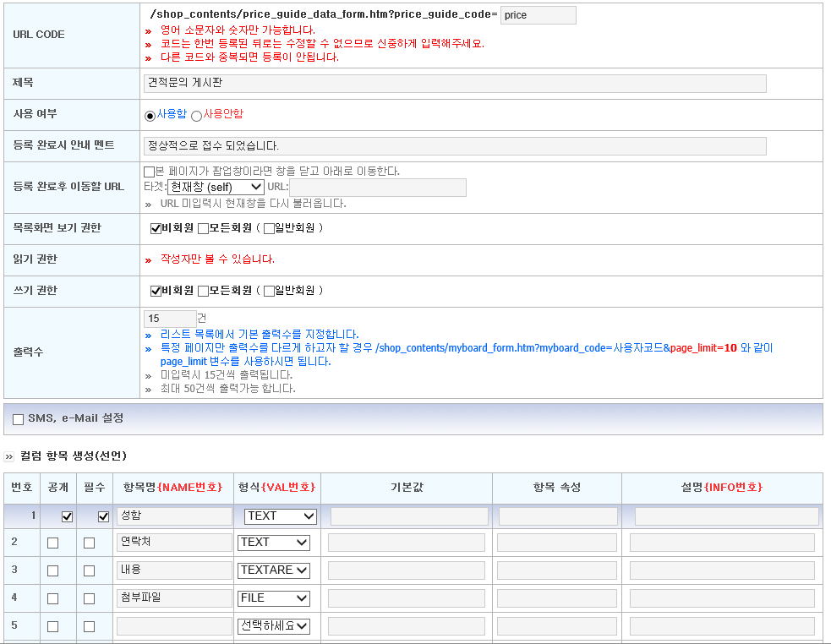831x644 pixels.
Task: Click the 등록 완료시 안내 멘트 message field
Action: click(455, 145)
